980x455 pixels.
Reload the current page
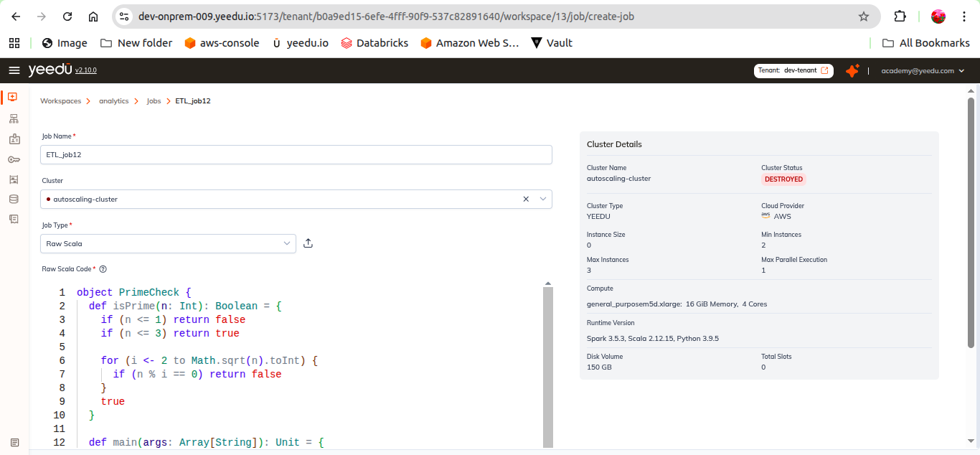tap(67, 17)
